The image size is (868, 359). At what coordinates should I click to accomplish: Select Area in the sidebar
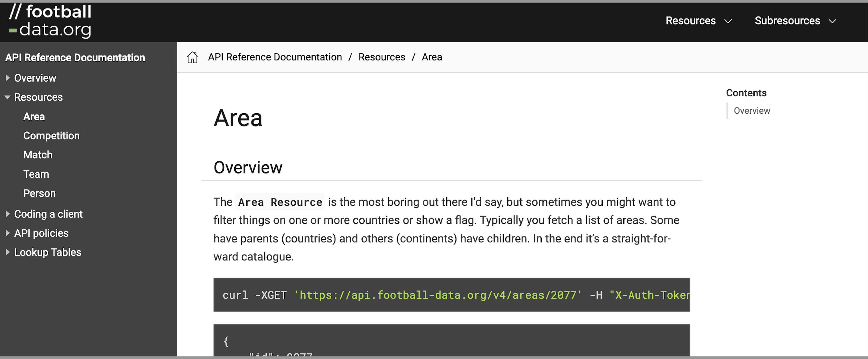34,117
